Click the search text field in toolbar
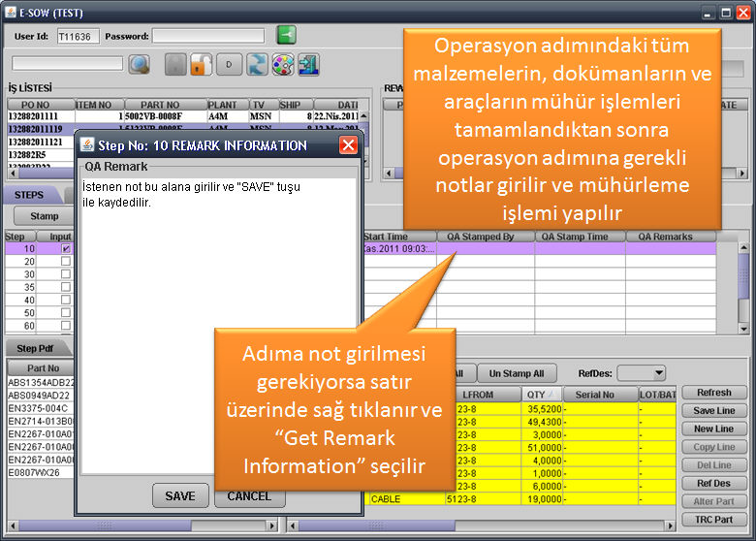 pyautogui.click(x=68, y=64)
